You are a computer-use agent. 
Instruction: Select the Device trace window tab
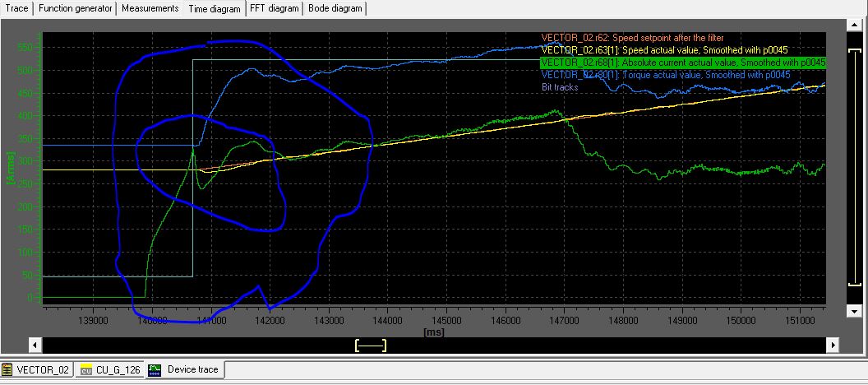click(186, 369)
